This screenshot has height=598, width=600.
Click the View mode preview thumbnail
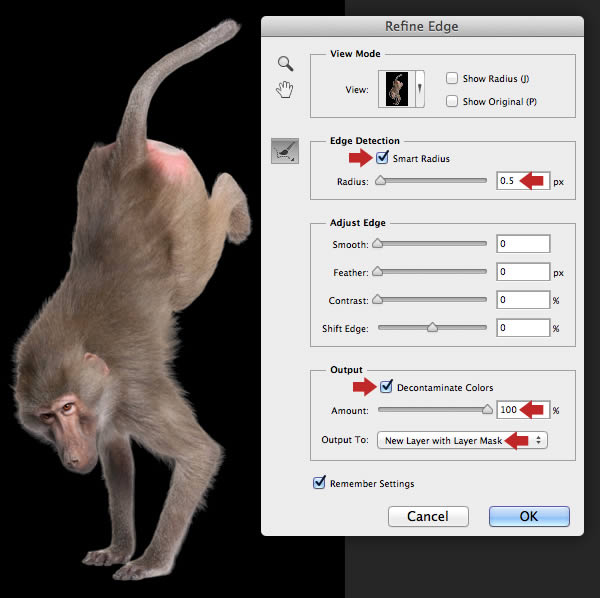[x=396, y=89]
